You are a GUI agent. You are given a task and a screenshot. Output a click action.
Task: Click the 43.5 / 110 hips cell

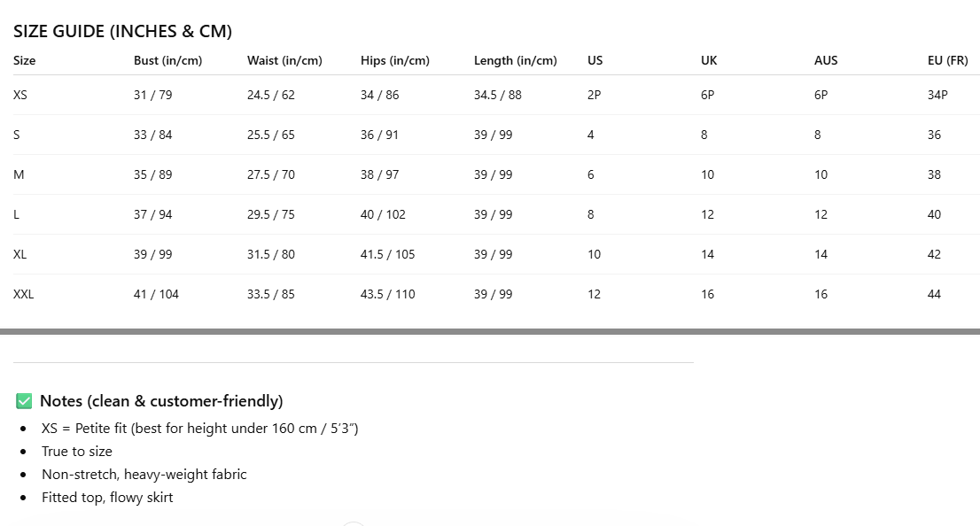[387, 294]
